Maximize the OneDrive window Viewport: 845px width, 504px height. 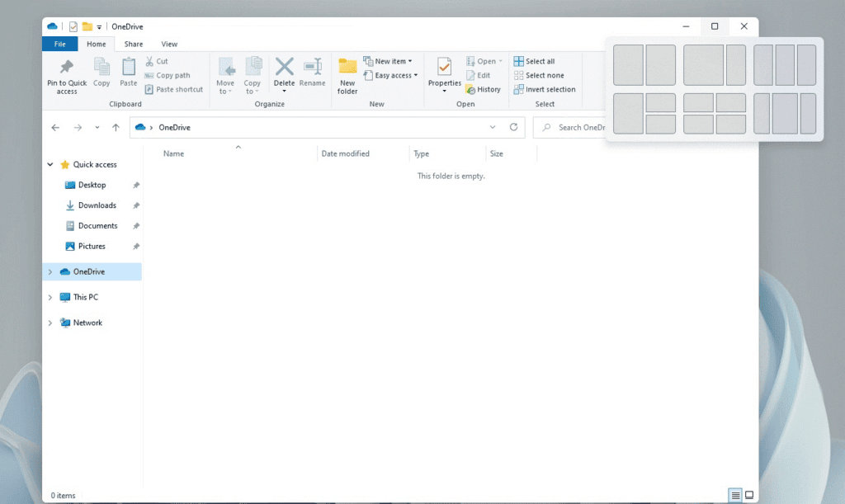[x=715, y=26]
